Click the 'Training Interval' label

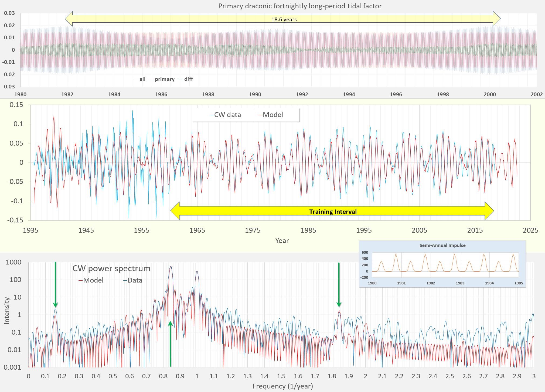pyautogui.click(x=333, y=212)
